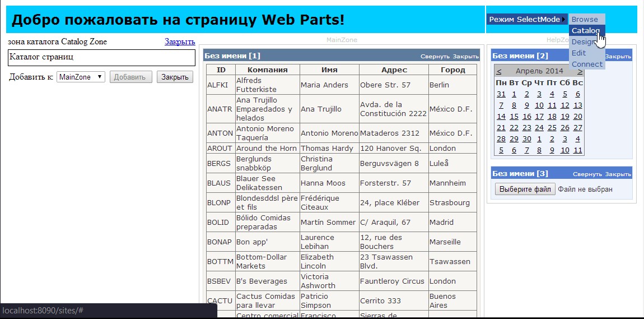
Task: Click the Закрыть button beside Добавить
Action: (x=175, y=77)
